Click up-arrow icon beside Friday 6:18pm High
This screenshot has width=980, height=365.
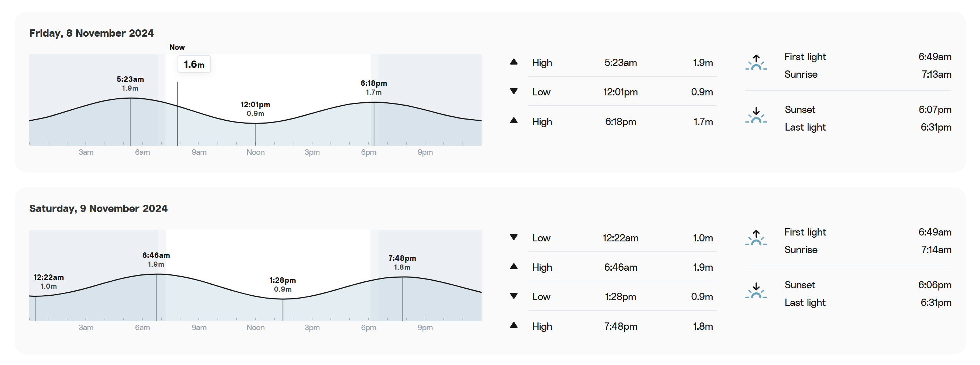point(513,121)
